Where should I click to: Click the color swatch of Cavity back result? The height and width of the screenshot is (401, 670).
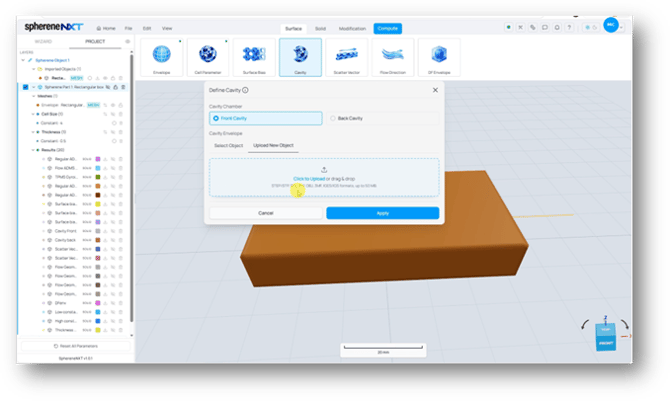pyautogui.click(x=98, y=240)
